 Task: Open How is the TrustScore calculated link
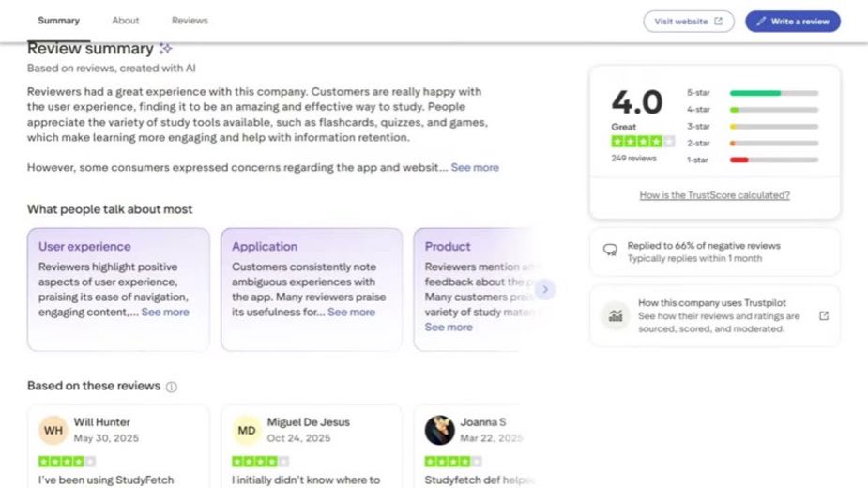[715, 195]
